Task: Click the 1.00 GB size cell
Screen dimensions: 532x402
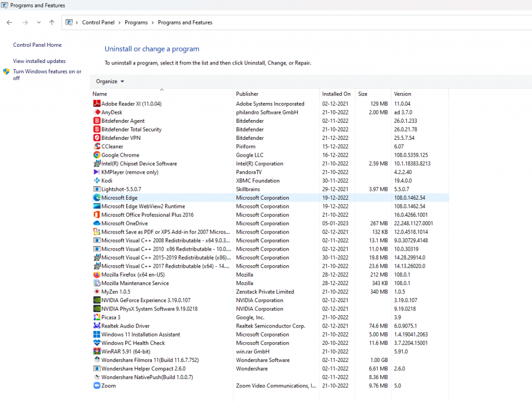Action: [x=379, y=360]
